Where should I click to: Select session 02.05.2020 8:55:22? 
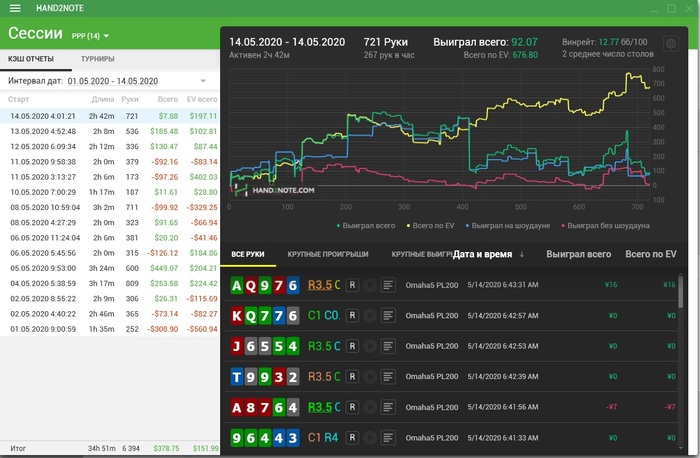coord(109,298)
